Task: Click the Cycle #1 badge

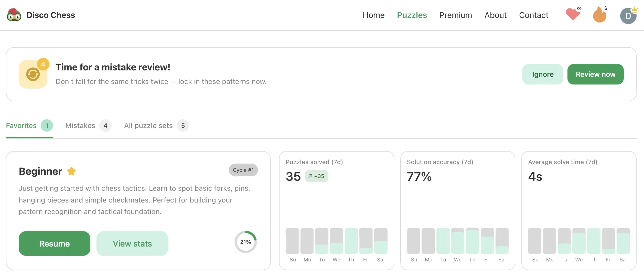Action: [243, 170]
